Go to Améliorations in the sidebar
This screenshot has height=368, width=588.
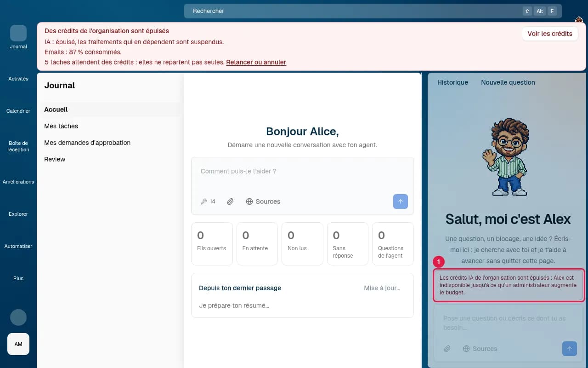coord(18,182)
